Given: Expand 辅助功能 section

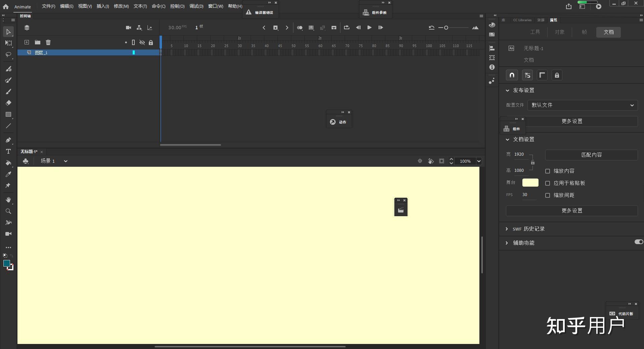Looking at the screenshot, I should (x=507, y=243).
